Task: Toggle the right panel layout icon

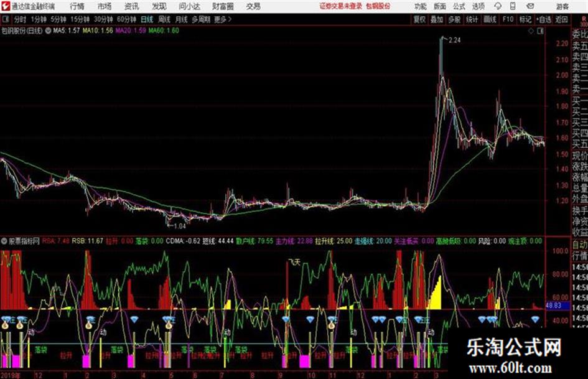Action: tap(540, 31)
